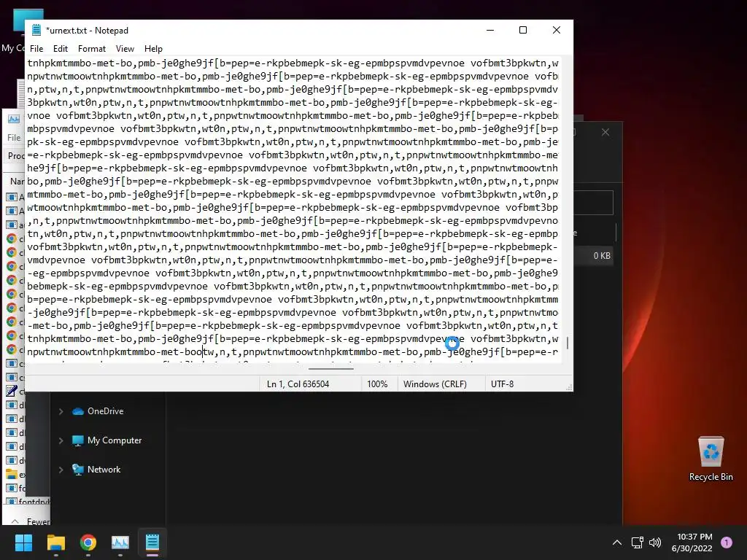The height and width of the screenshot is (560, 747).
Task: Open Google Chrome from the taskbar
Action: (88, 542)
